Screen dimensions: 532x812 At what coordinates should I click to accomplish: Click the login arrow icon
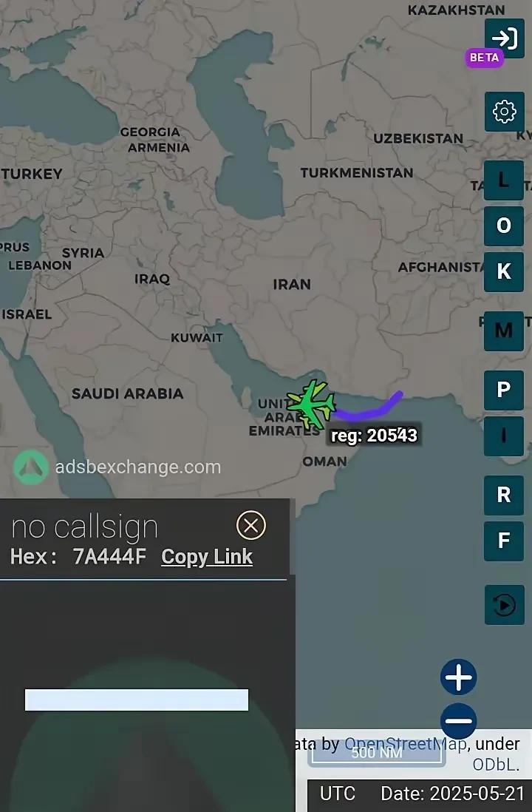[x=505, y=37]
